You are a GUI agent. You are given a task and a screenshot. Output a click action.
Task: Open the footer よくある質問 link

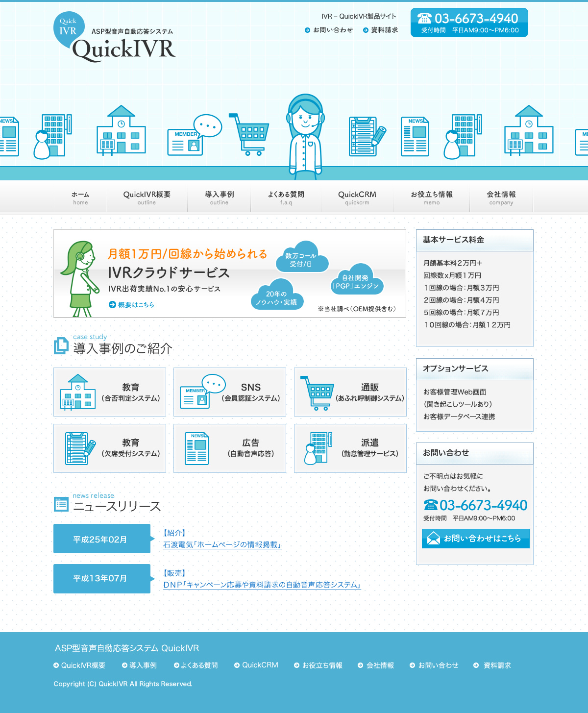click(x=199, y=665)
